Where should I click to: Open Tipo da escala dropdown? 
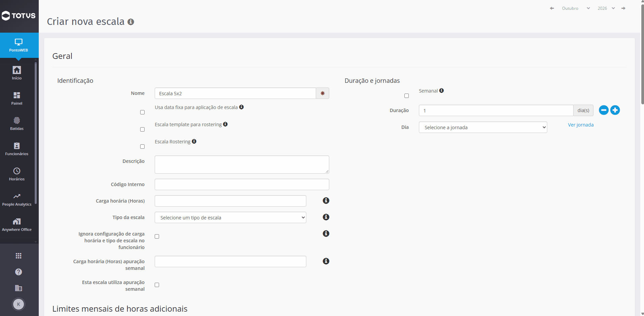click(x=231, y=217)
